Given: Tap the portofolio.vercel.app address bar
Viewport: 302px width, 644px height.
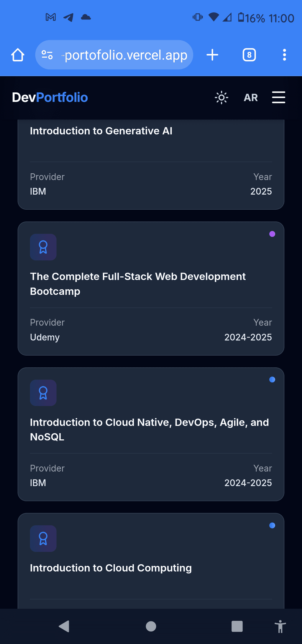Looking at the screenshot, I should 114,55.
